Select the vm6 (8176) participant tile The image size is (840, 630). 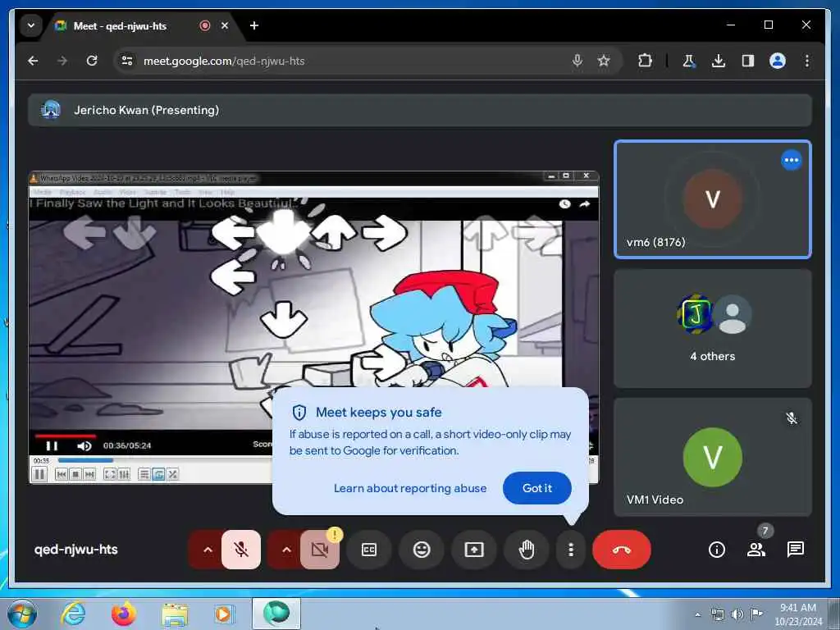coord(713,199)
